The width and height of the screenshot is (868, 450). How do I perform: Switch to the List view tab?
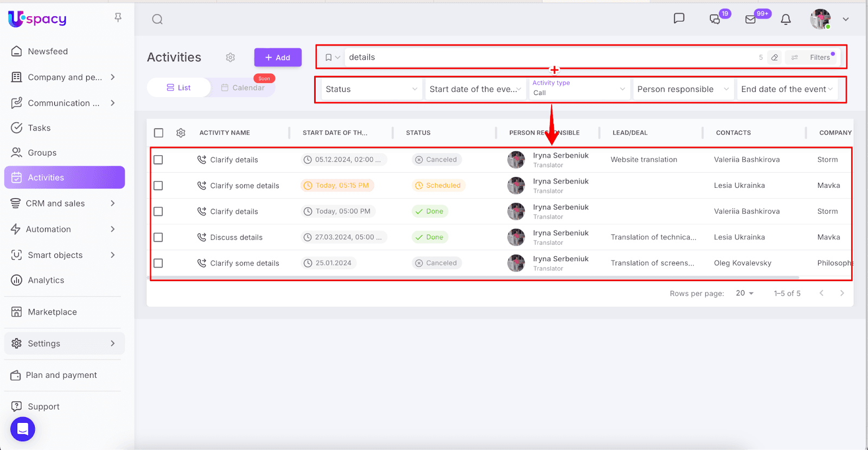click(178, 88)
